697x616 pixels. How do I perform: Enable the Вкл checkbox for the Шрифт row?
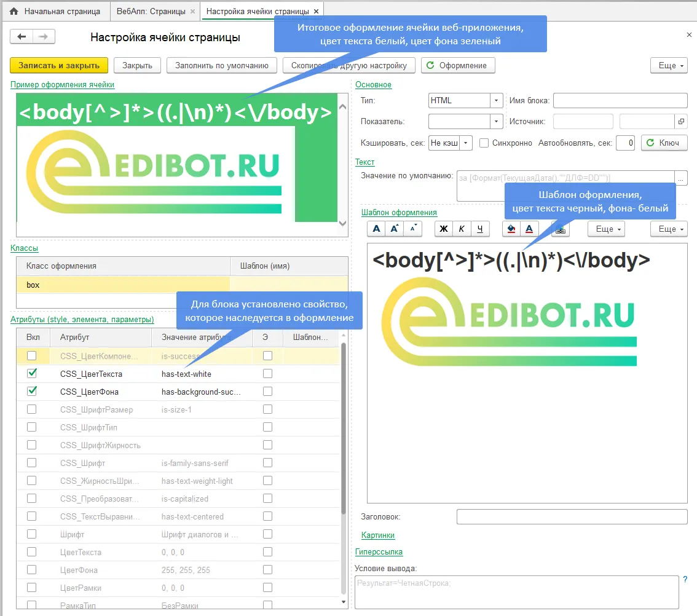click(31, 534)
